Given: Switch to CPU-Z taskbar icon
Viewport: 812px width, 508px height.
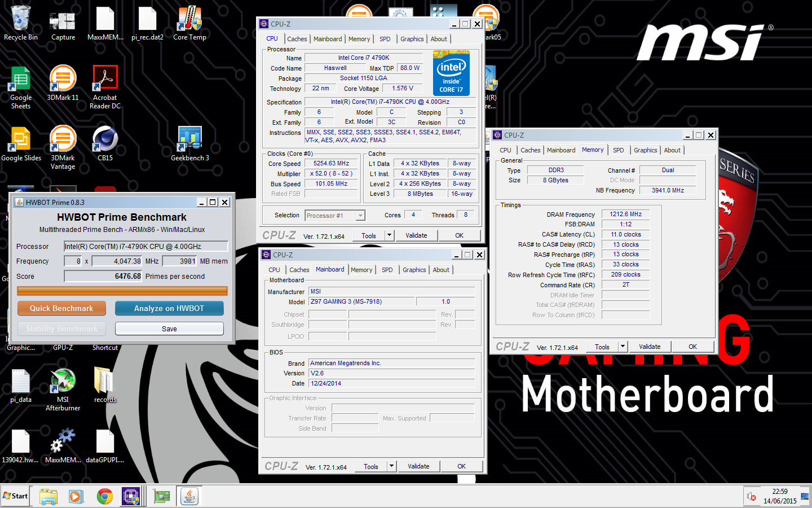Looking at the screenshot, I should pyautogui.click(x=131, y=497).
